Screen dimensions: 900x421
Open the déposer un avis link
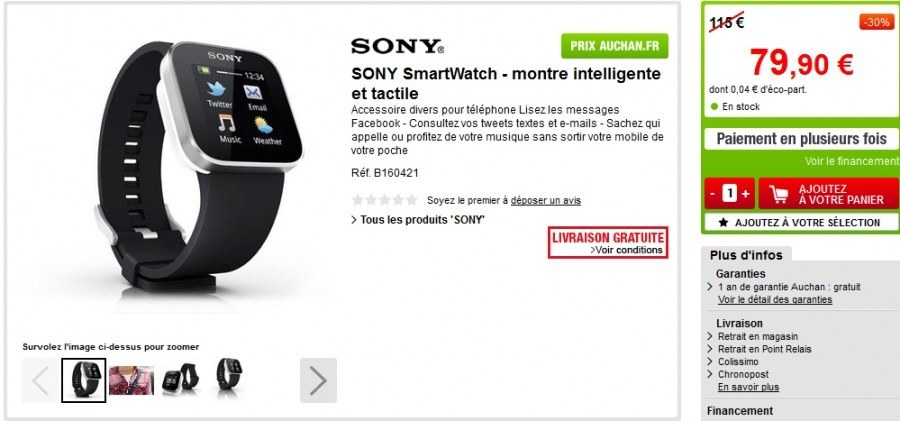click(x=546, y=200)
